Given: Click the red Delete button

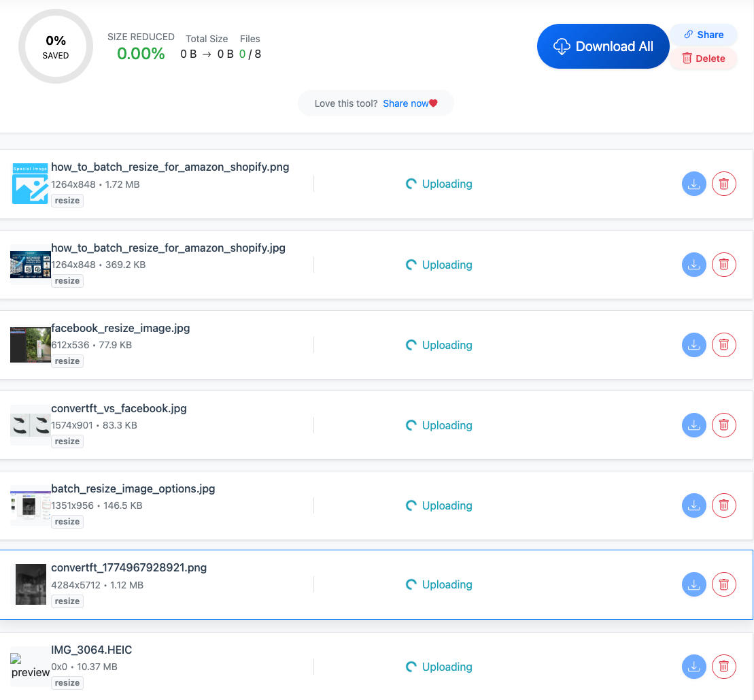Looking at the screenshot, I should click(703, 59).
